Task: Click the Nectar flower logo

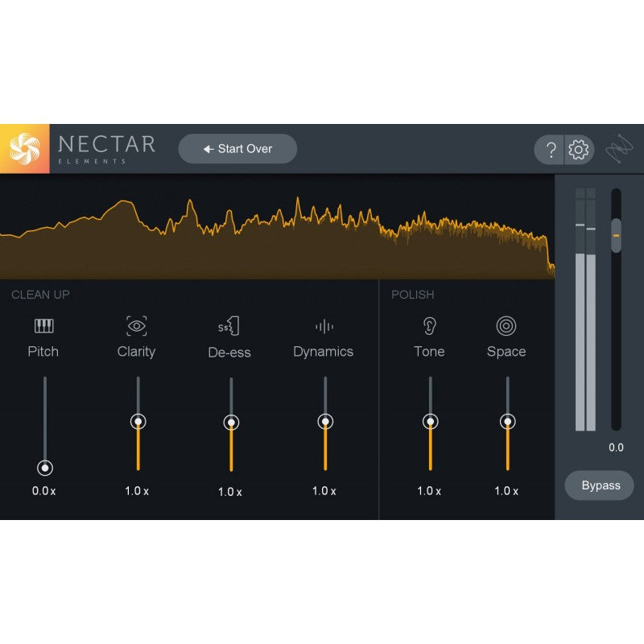Action: pos(25,149)
